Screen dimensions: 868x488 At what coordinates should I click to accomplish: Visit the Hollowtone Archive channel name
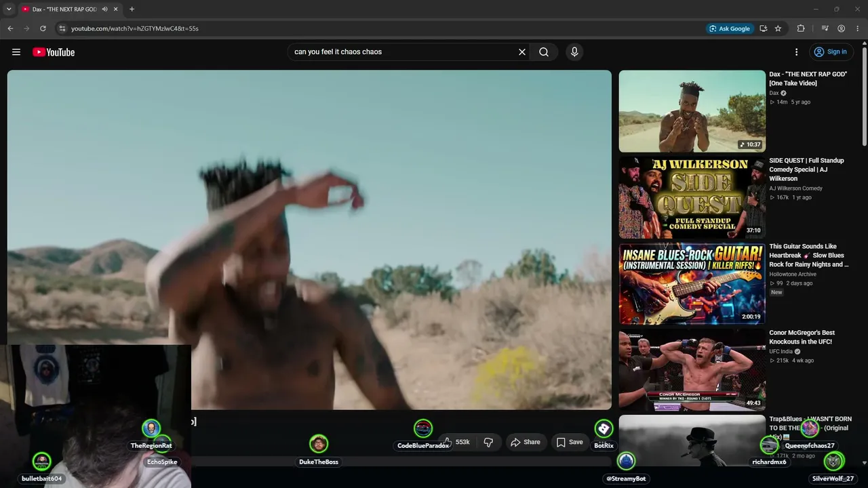tap(793, 274)
